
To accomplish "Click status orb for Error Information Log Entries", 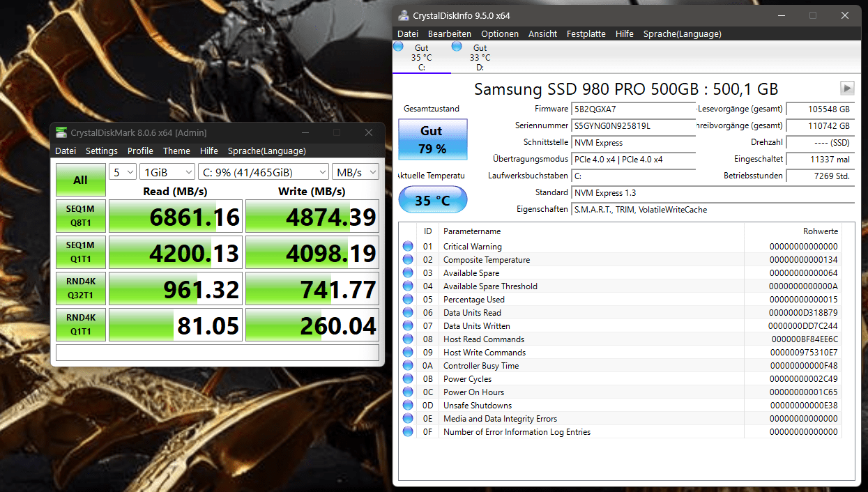I will 408,431.
